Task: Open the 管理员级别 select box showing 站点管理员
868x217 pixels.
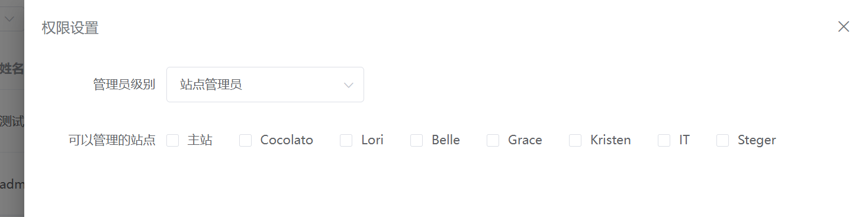Action: [265, 85]
